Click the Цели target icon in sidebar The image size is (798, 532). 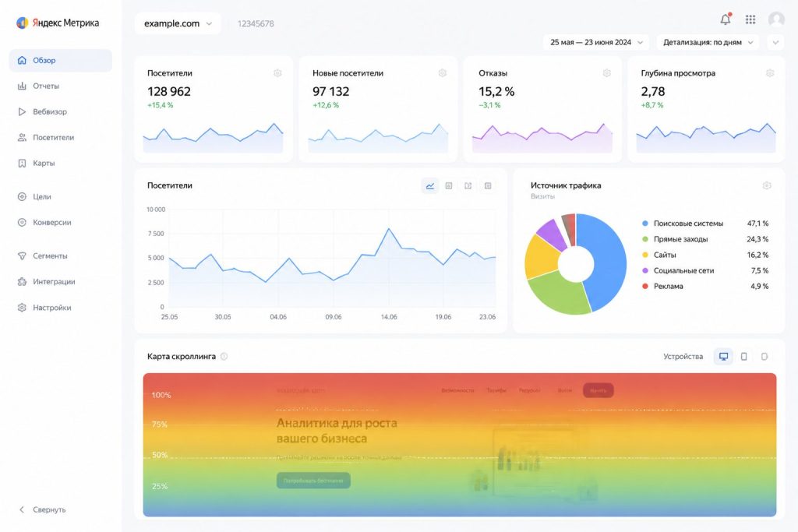point(22,197)
